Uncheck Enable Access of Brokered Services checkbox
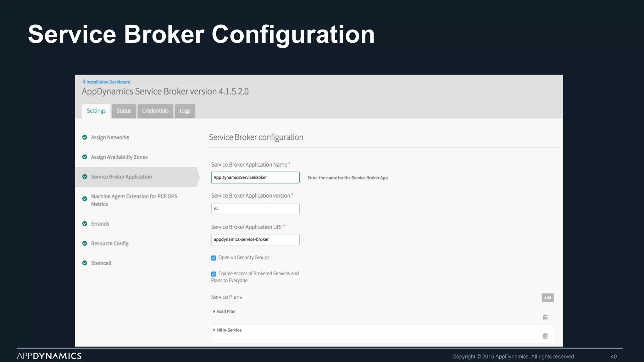This screenshot has width=644, height=362. click(x=214, y=274)
